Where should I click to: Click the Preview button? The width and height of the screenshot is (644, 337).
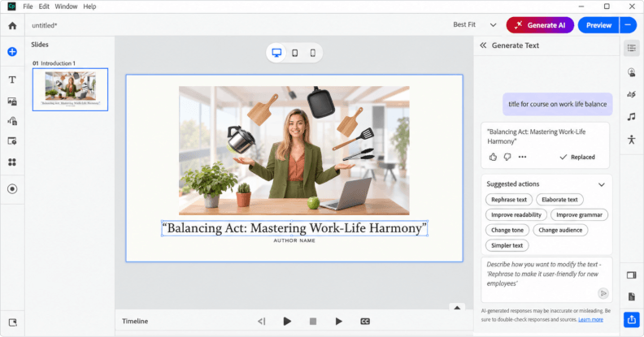click(598, 25)
